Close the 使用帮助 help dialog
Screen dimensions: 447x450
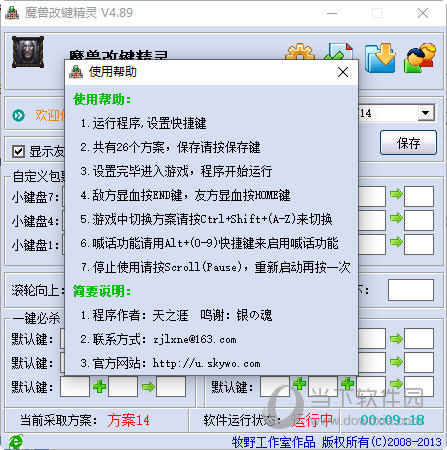[x=343, y=72]
